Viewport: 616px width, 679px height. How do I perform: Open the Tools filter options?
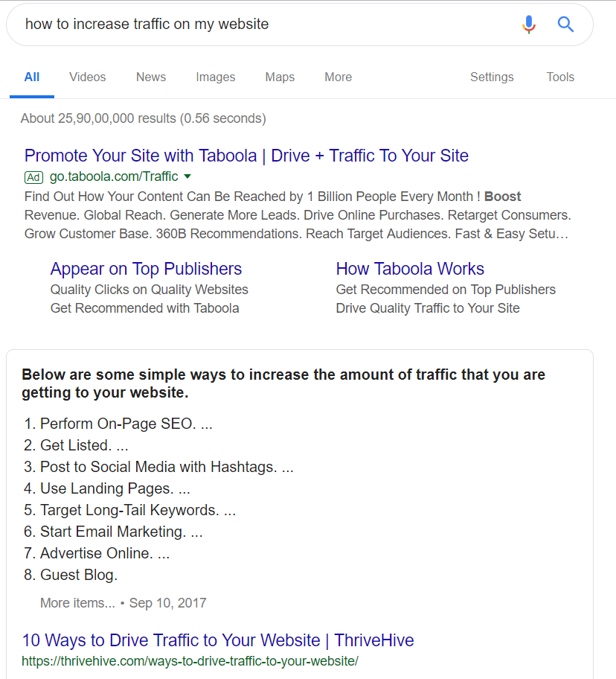560,77
